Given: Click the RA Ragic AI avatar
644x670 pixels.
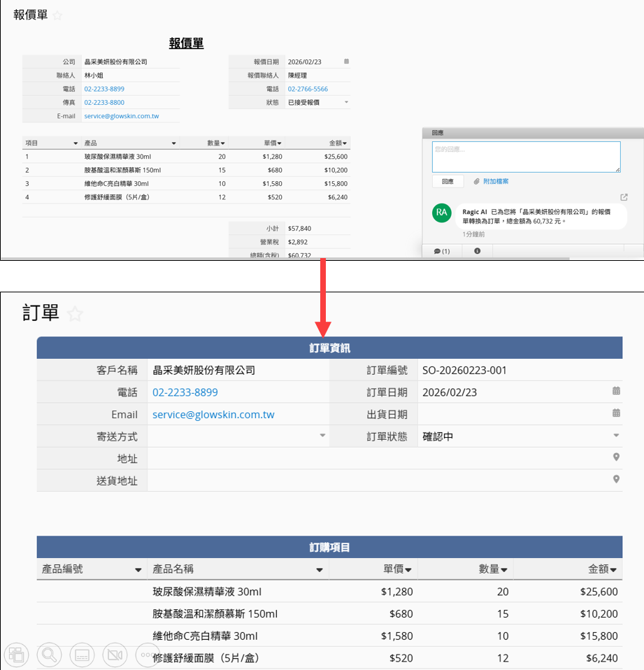Looking at the screenshot, I should point(441,213).
